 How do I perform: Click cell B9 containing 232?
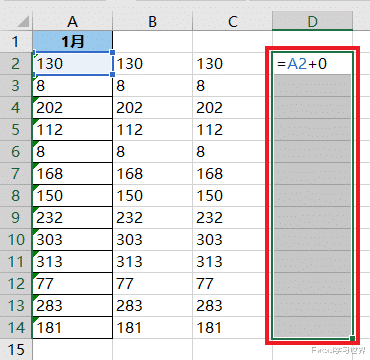(x=152, y=217)
